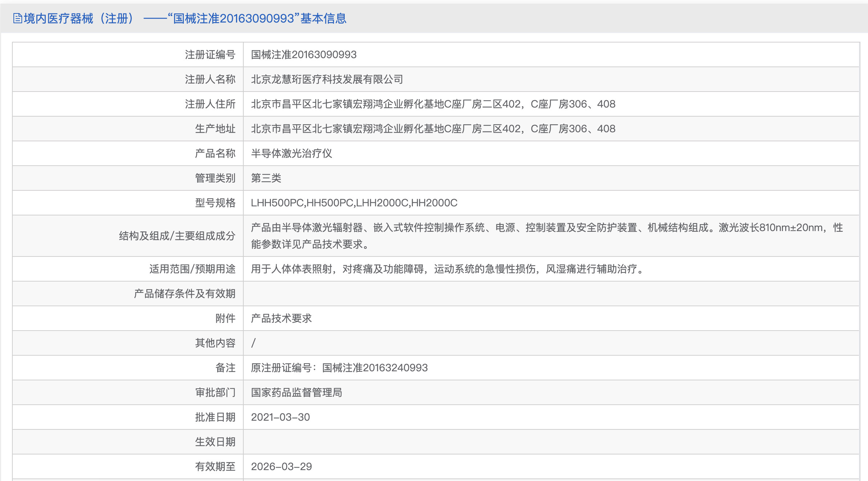
Task: Click product name 半导体激光治疗仪
Action: click(291, 153)
